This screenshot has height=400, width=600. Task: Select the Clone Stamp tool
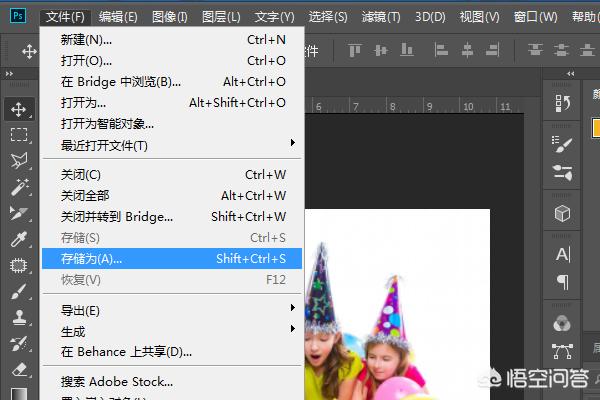pyautogui.click(x=18, y=317)
